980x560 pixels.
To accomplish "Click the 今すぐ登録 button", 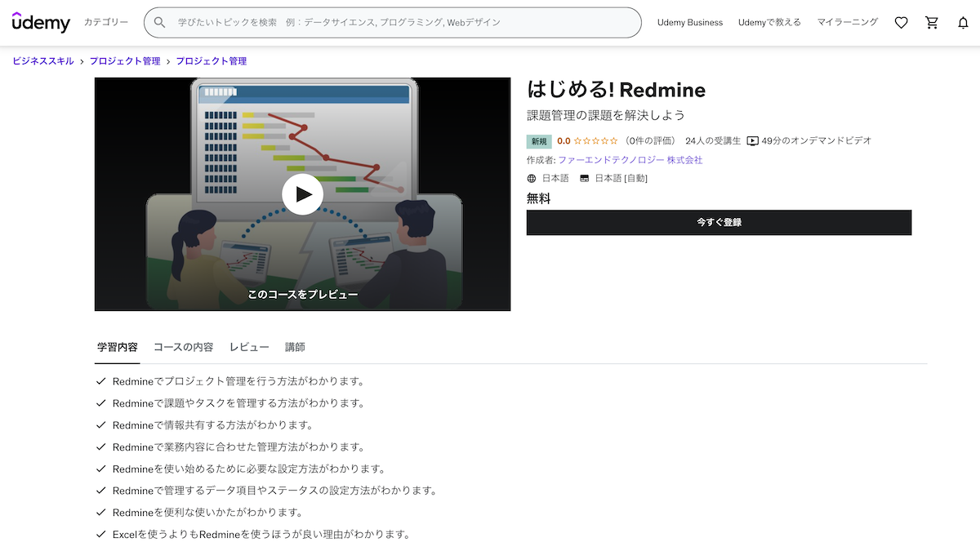I will (x=719, y=222).
